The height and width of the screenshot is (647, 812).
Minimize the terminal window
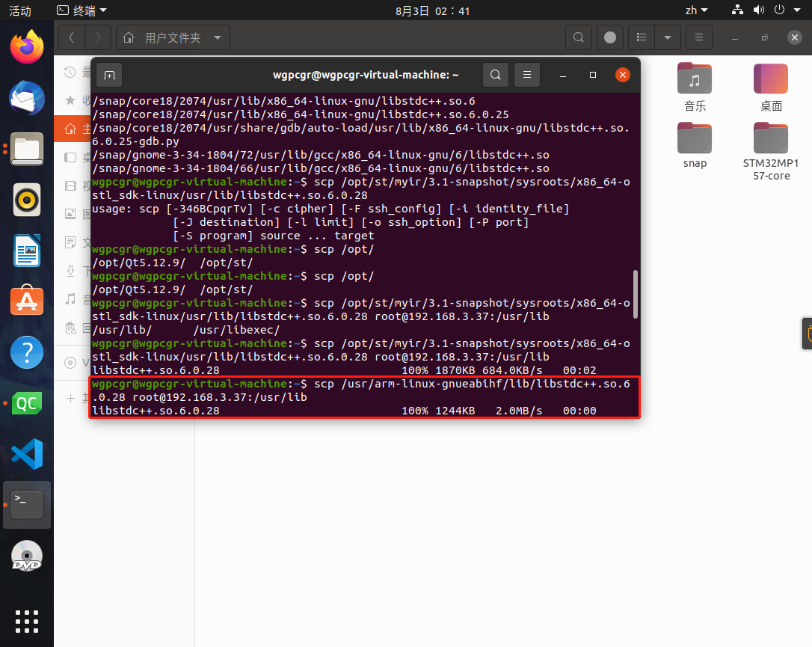(563, 75)
